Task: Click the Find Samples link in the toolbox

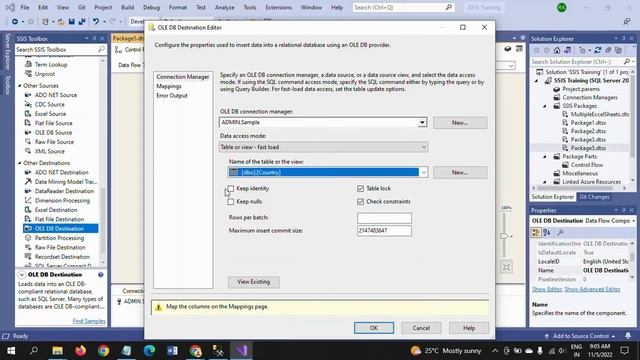Action: coord(89,321)
